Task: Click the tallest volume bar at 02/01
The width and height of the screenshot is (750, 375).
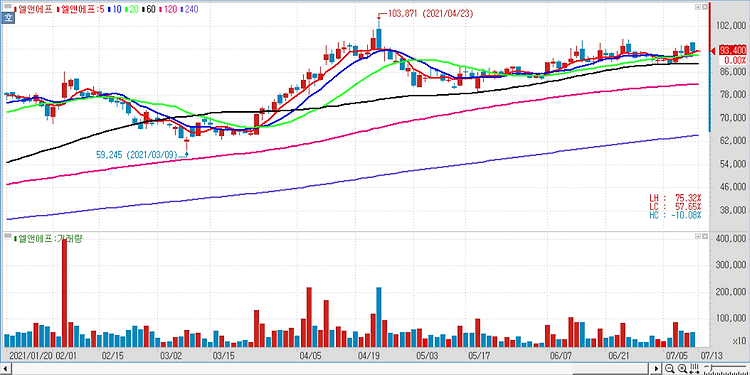Action: [65, 293]
